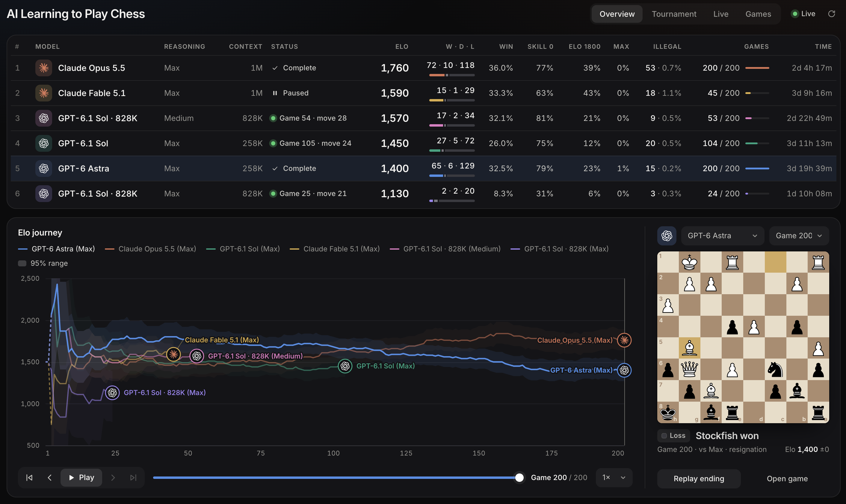Click the Claude Fable 5.1 marker on chart
The height and width of the screenshot is (504, 846).
[x=173, y=355]
